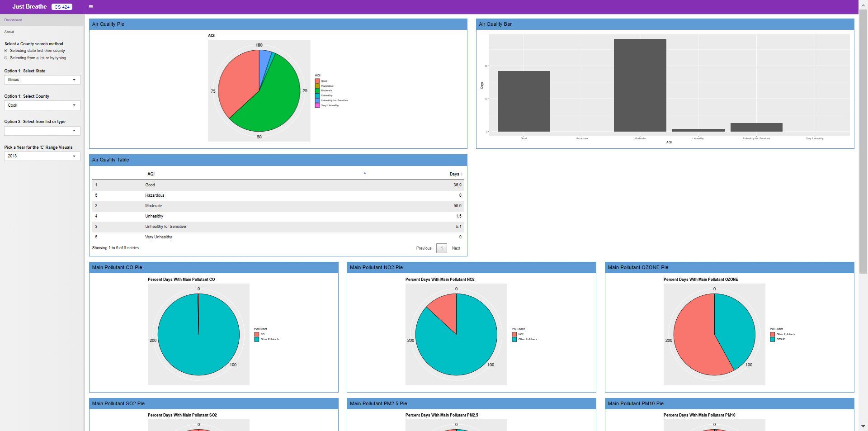
Task: Open the Option 2 list-or-type dropdown
Action: [42, 131]
